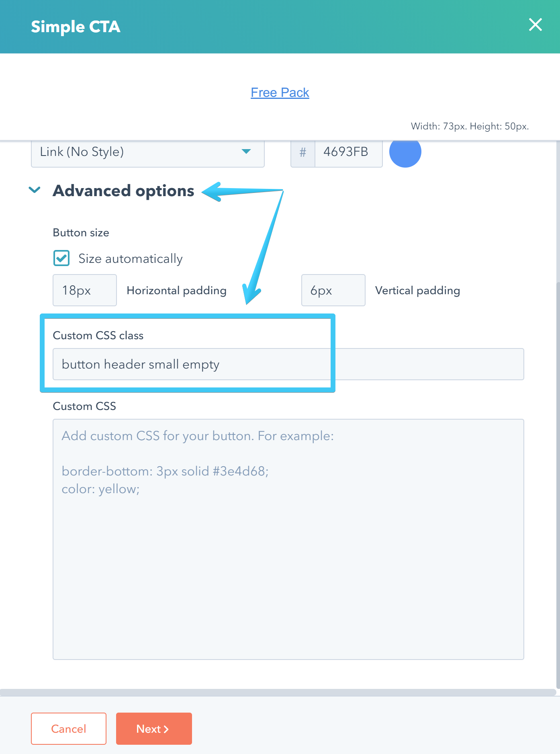Click the hash symbol beside the hex field
The width and height of the screenshot is (560, 754).
pyautogui.click(x=302, y=152)
